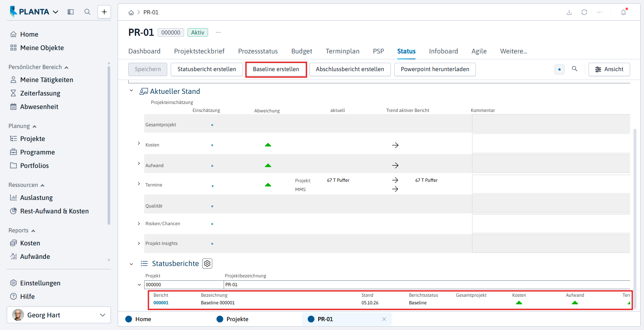Viewport: 644px width, 330px height.
Task: Click the toolbar search magnifier icon
Action: tap(575, 69)
